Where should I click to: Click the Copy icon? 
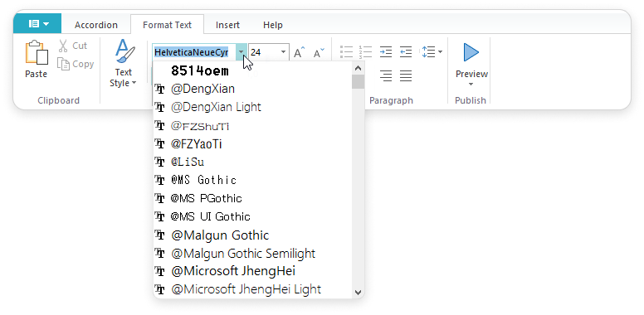pyautogui.click(x=63, y=64)
